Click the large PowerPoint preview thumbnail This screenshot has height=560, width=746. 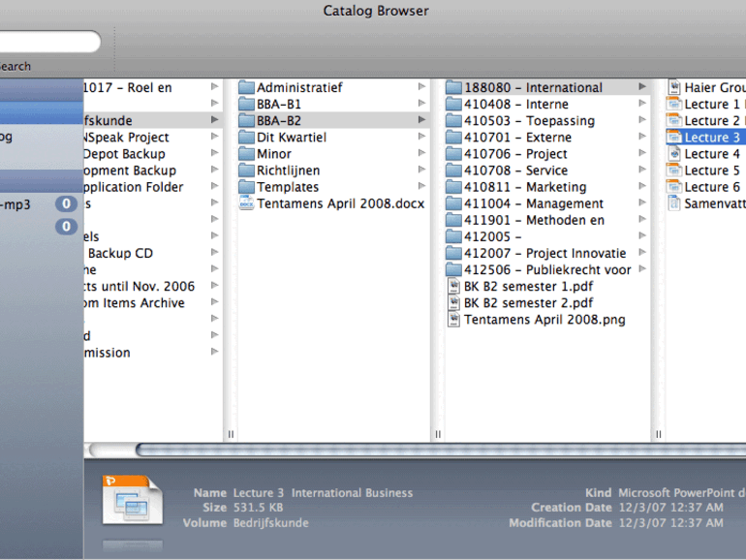coord(133,501)
